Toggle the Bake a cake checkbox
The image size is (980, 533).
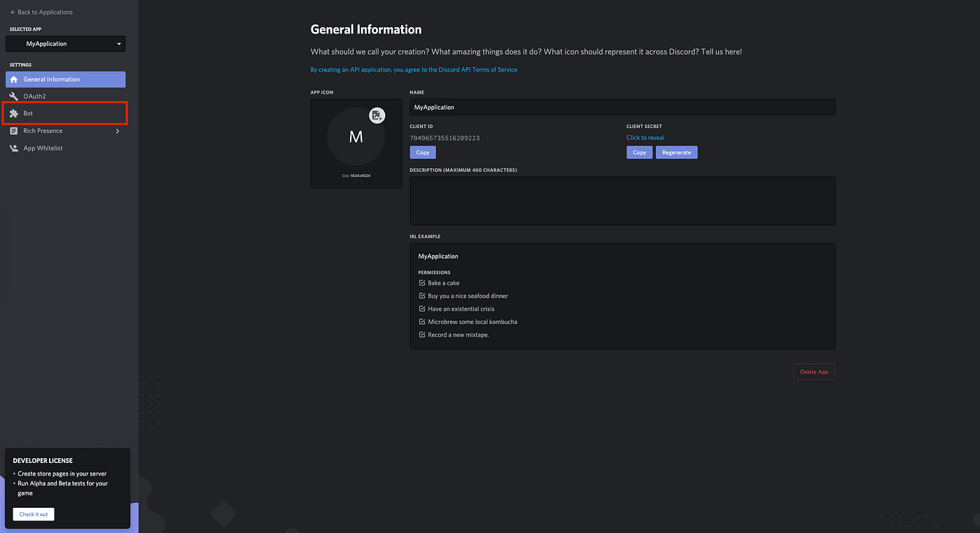[422, 283]
